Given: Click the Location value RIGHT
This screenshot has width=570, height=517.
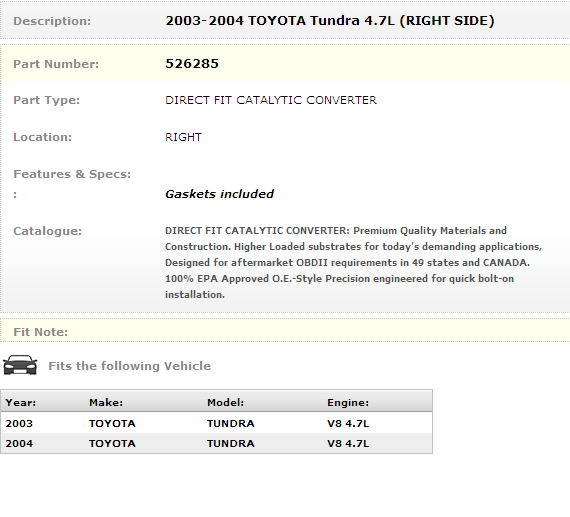Looking at the screenshot, I should 183,137.
